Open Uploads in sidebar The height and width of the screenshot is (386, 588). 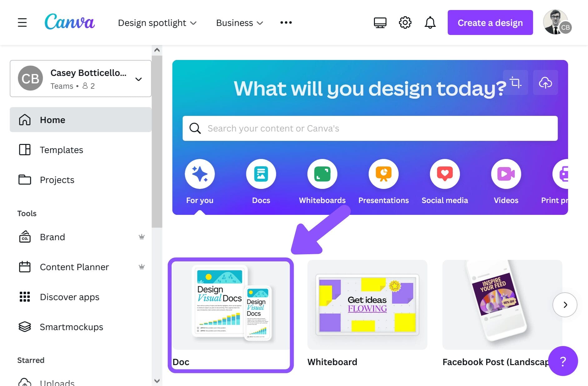pyautogui.click(x=81, y=382)
